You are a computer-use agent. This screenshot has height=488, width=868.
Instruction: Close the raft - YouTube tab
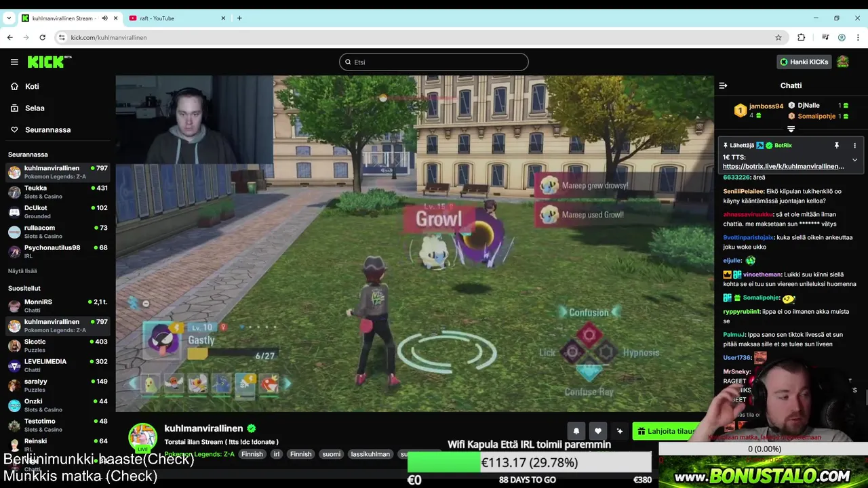click(223, 18)
